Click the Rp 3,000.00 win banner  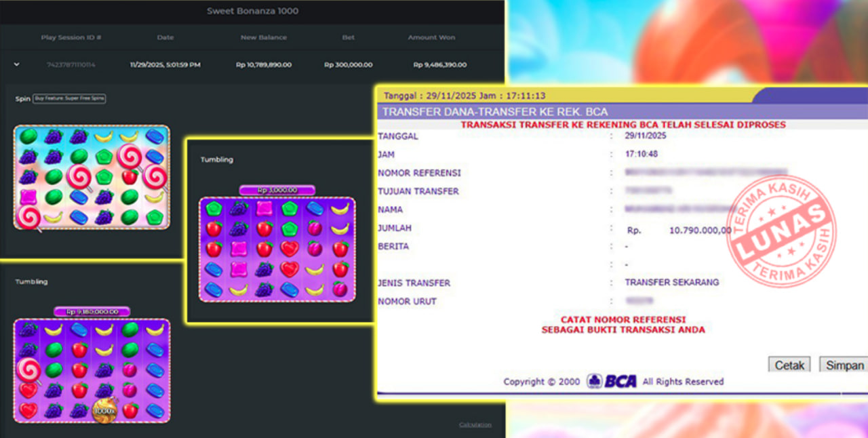pyautogui.click(x=277, y=190)
